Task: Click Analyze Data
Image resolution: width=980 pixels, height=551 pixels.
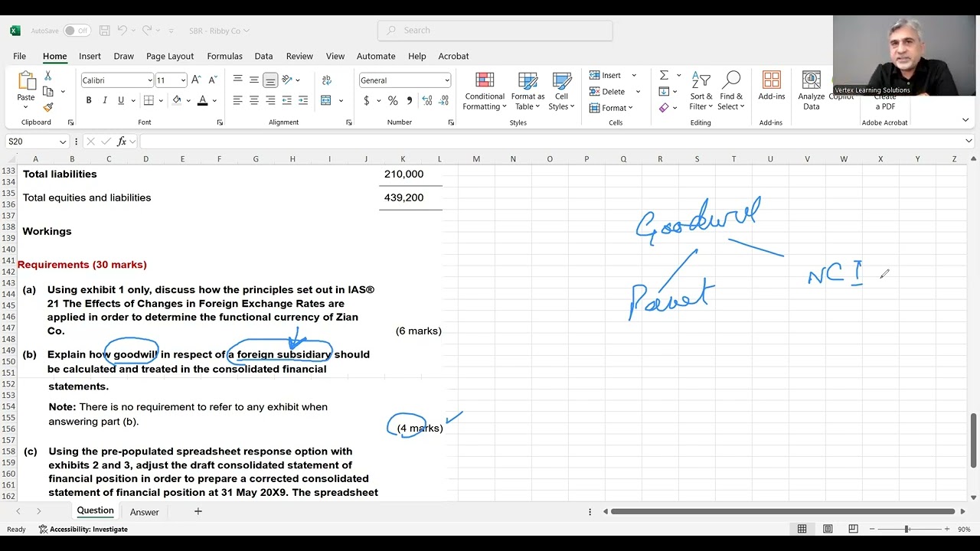Action: coord(811,92)
